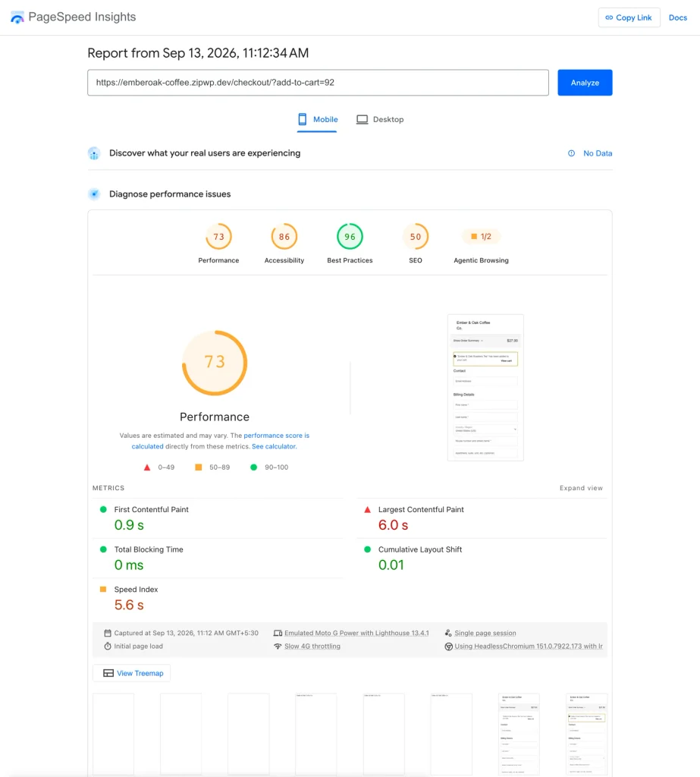Click the Diagnose performance issues icon
Image resolution: width=700 pixels, height=777 pixels.
(x=94, y=193)
